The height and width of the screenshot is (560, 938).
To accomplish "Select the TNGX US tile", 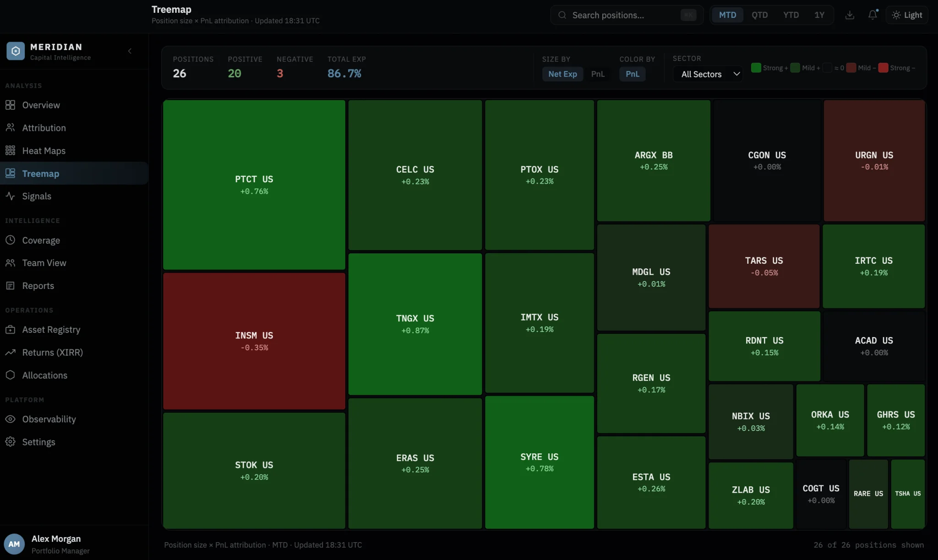I will [x=415, y=324].
